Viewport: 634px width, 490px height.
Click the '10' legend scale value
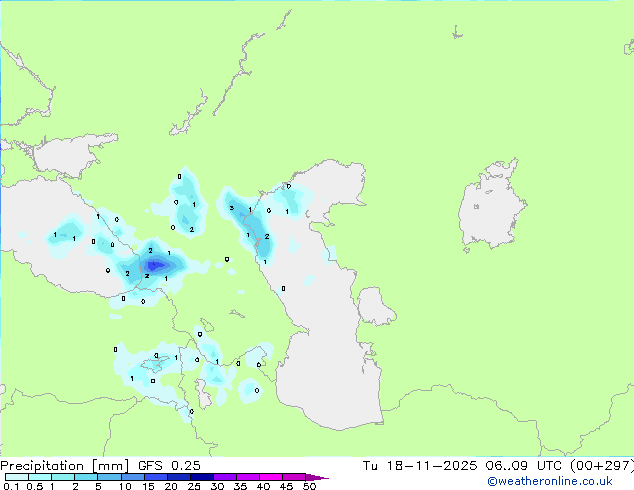[x=125, y=486]
